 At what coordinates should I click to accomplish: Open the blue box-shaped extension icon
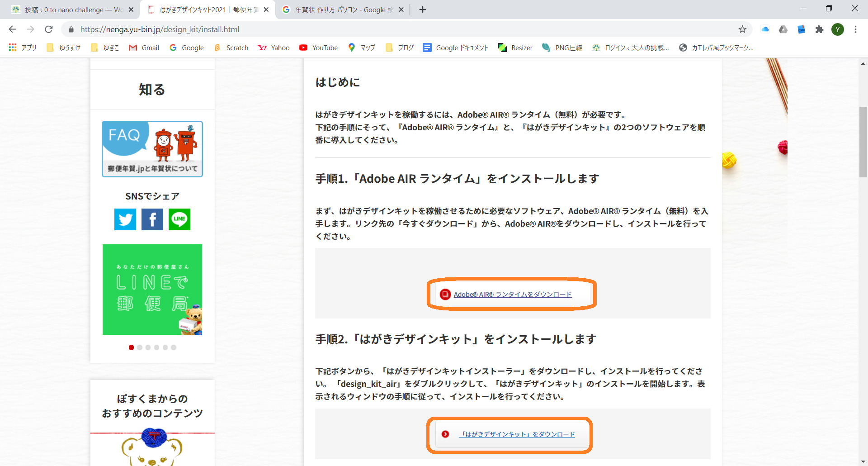(801, 29)
